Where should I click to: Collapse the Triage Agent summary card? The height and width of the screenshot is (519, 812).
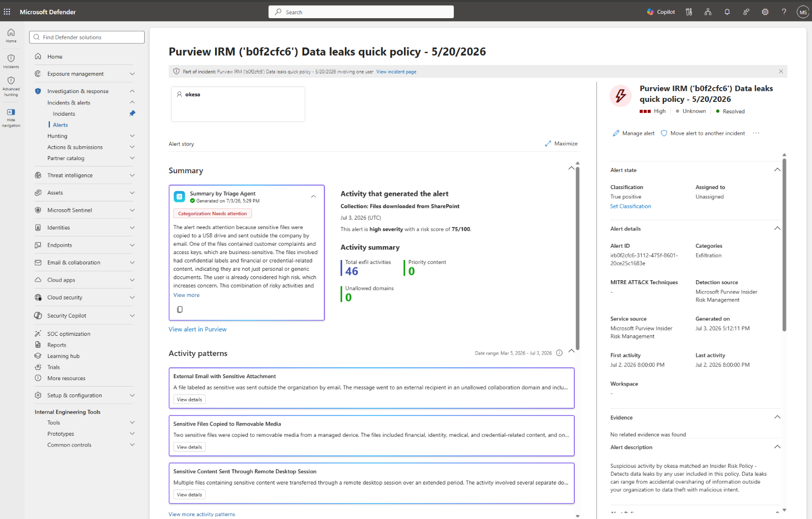[313, 196]
